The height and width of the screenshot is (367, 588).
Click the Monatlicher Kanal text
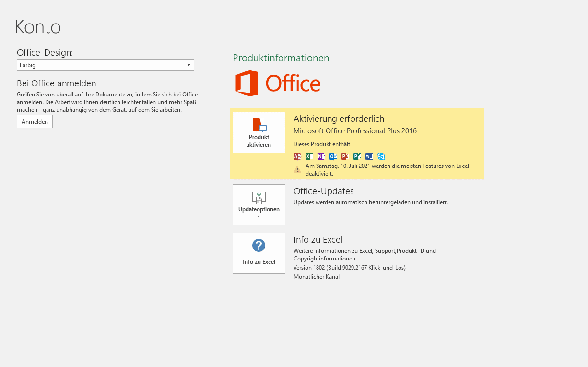317,277
